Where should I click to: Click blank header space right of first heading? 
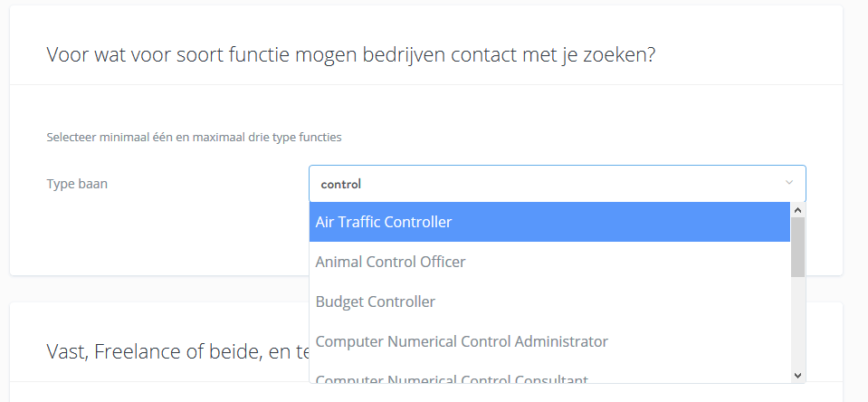(x=751, y=54)
